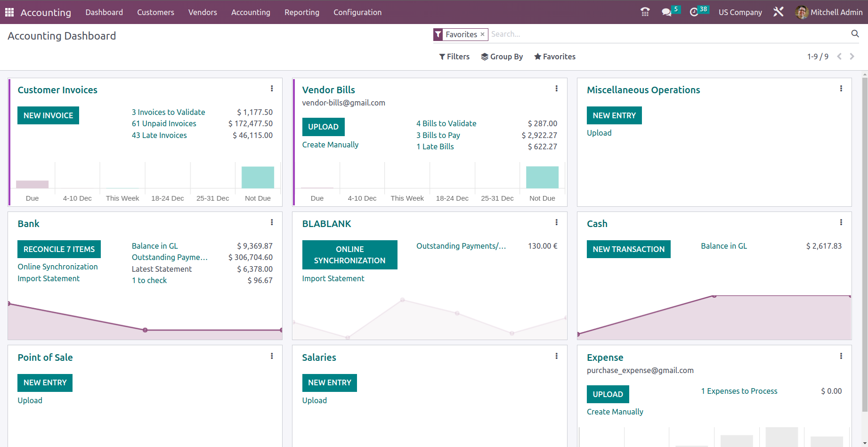This screenshot has height=447, width=868.
Task: Expand the Group By dropdown
Action: coord(502,57)
